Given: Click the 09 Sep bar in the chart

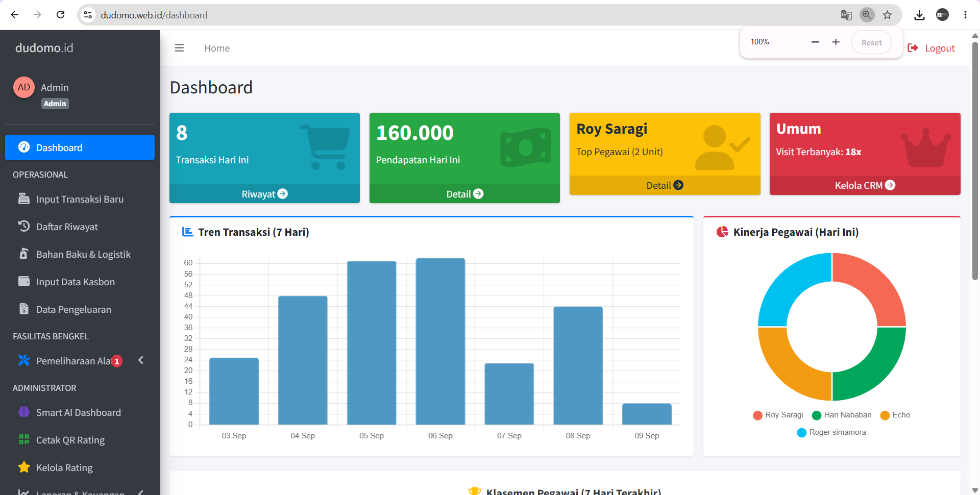Looking at the screenshot, I should coord(647,414).
